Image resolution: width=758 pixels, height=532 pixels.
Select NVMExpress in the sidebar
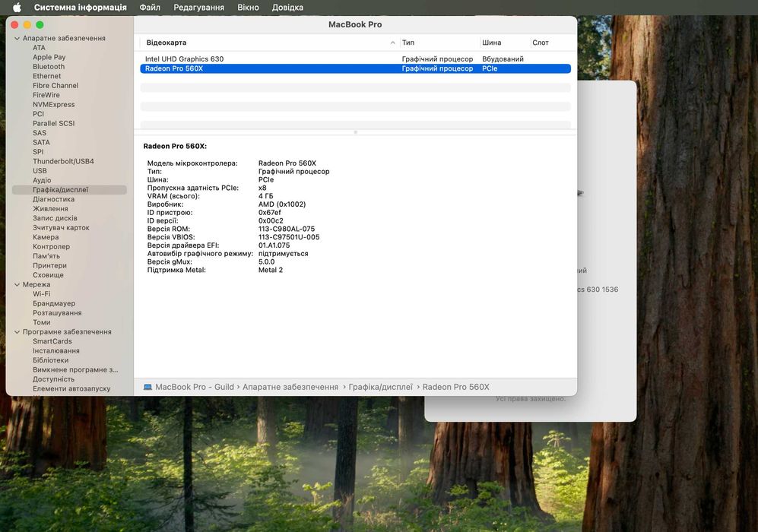54,104
